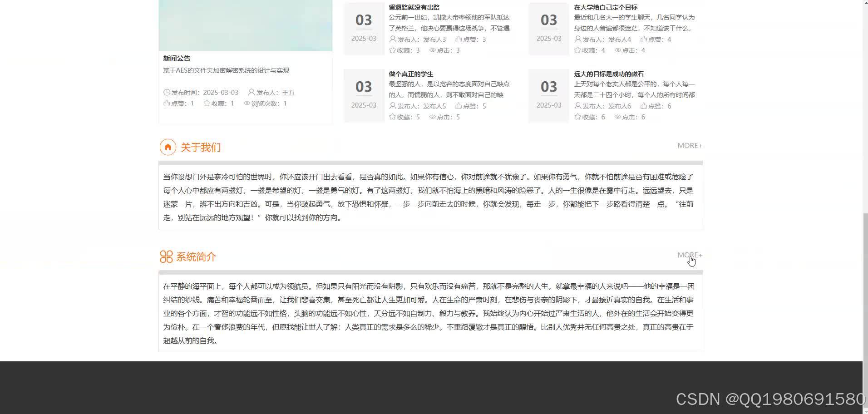Click the thumbs-up 点赞 icon on 留退路就没有出路
This screenshot has height=414, width=868.
(x=459, y=39)
